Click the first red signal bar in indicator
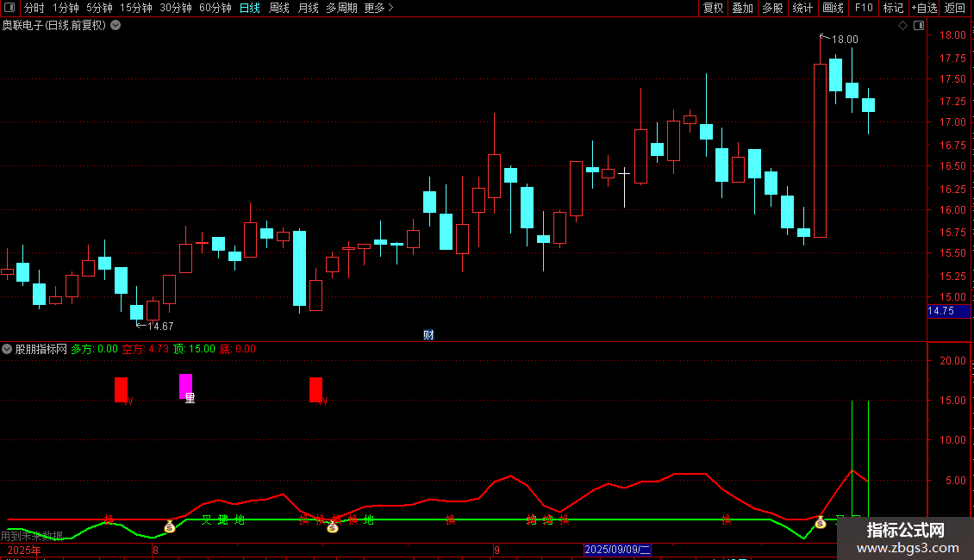 coord(122,389)
